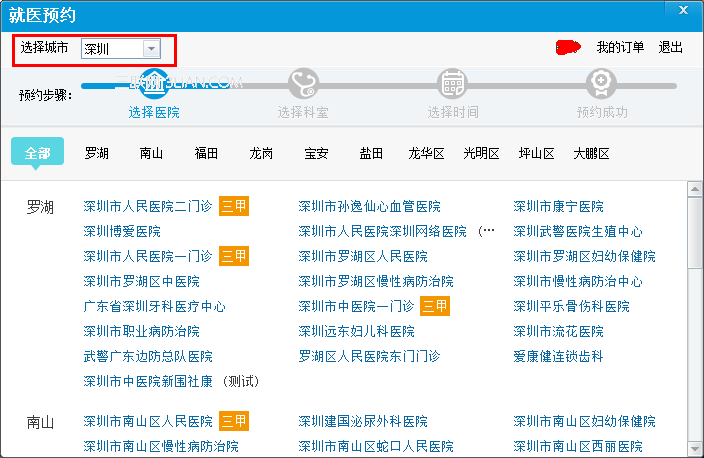This screenshot has width=704, height=458.
Task: Click the hospital step icon 选择医院
Action: pos(154,84)
